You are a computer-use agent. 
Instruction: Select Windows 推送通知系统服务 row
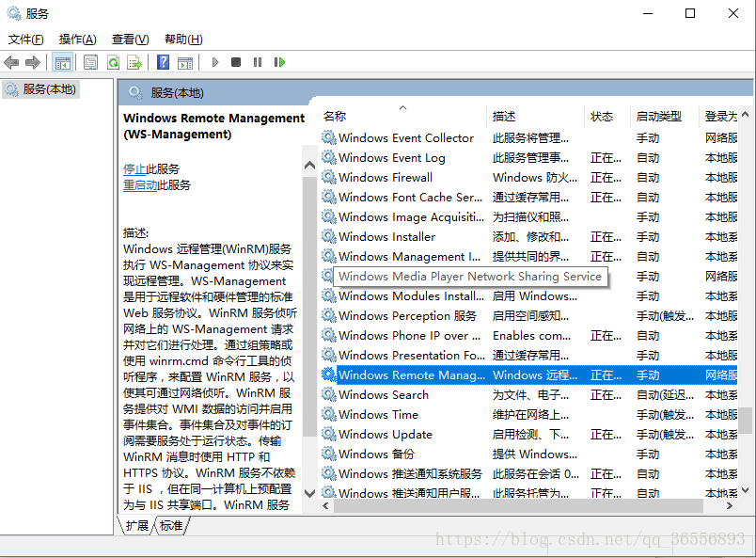coord(528,473)
